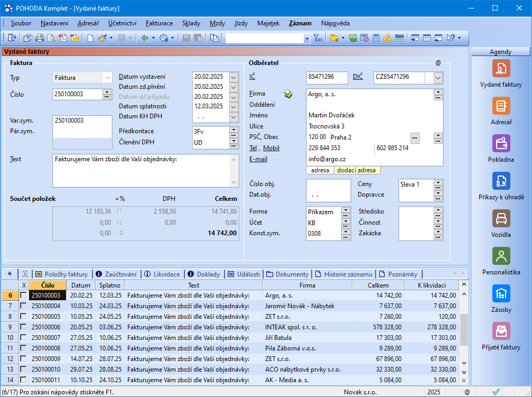
Task: Open the Účetnictví menu
Action: [x=122, y=23]
